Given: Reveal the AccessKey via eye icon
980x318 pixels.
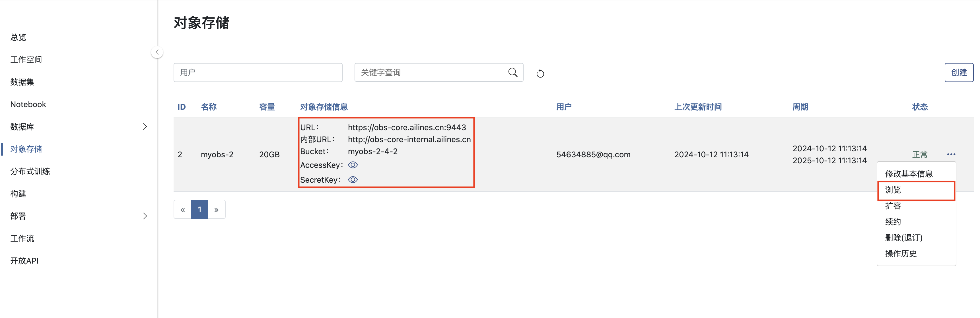Looking at the screenshot, I should click(353, 165).
